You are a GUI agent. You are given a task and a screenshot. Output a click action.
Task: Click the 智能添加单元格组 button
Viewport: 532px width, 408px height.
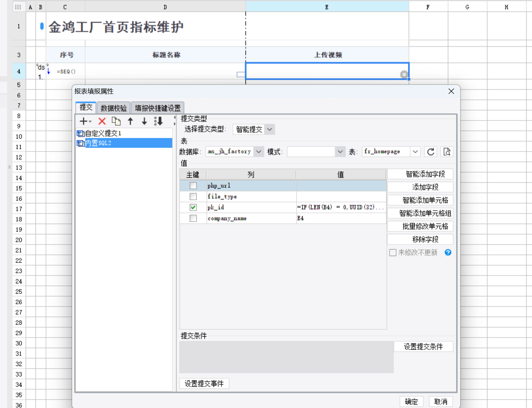point(420,213)
